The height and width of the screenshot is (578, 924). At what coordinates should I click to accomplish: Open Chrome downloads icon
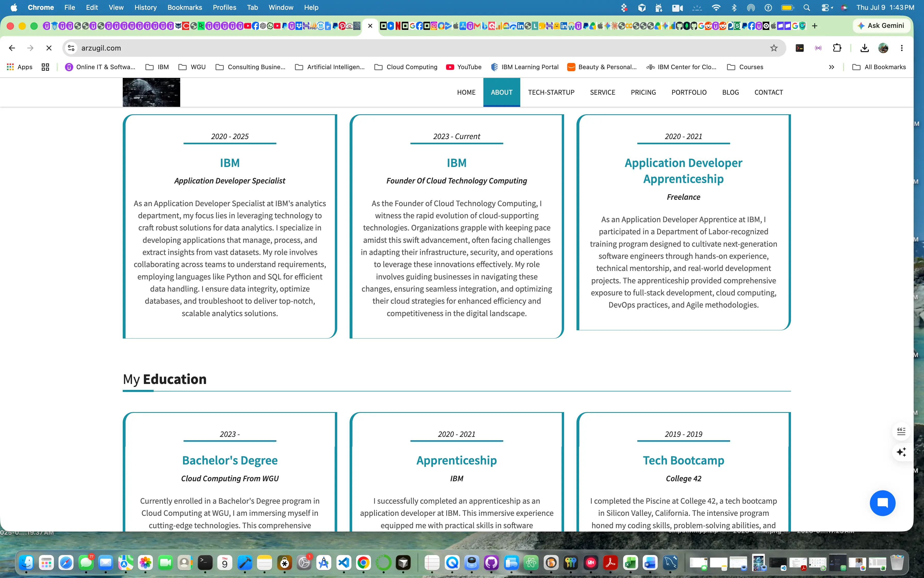point(864,48)
